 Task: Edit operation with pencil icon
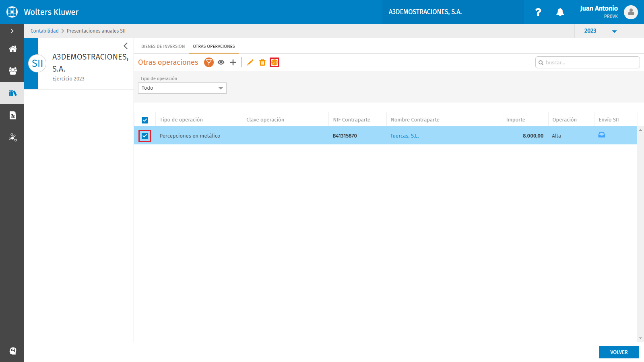[x=250, y=62]
